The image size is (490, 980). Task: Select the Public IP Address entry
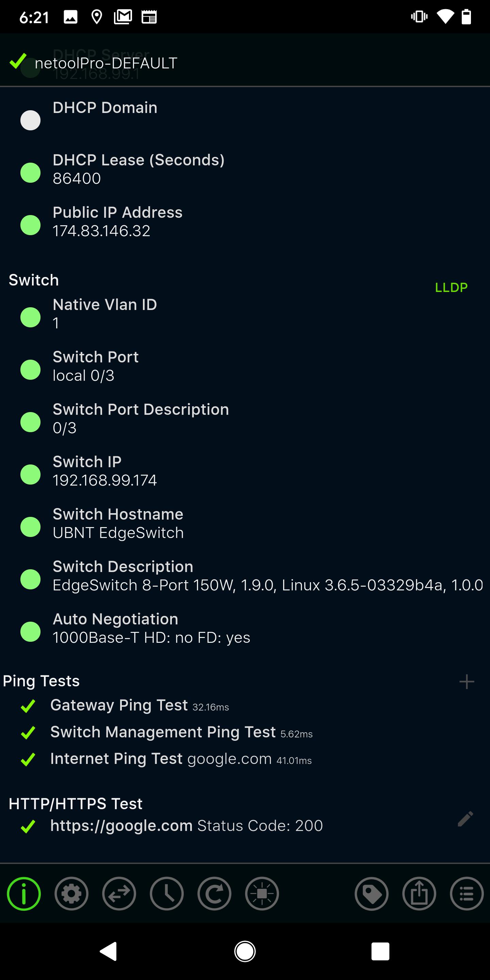tap(245, 222)
